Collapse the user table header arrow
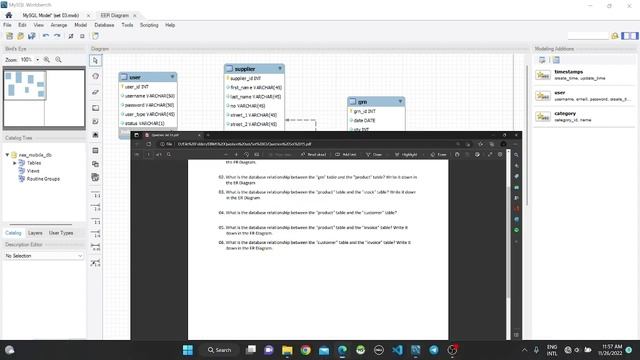Screen dimensions: 640x360 [x=172, y=77]
